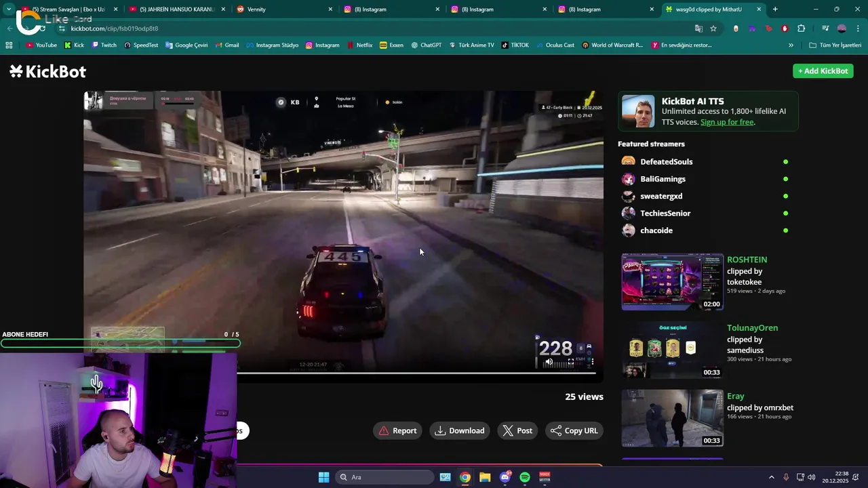
Task: Open the ChatGPT bookmark
Action: [x=427, y=45]
